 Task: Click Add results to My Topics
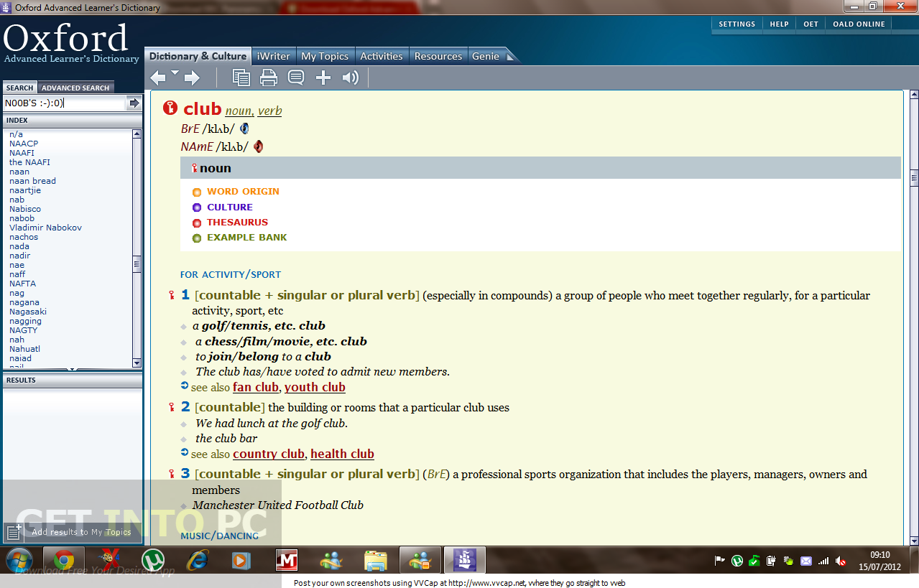[x=81, y=533]
